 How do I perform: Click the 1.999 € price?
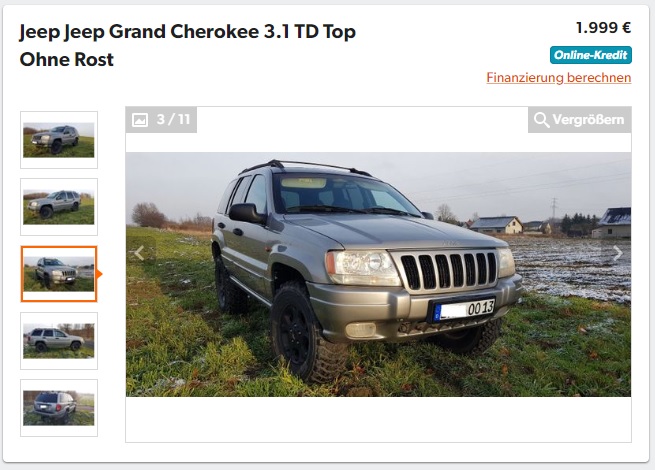point(603,28)
